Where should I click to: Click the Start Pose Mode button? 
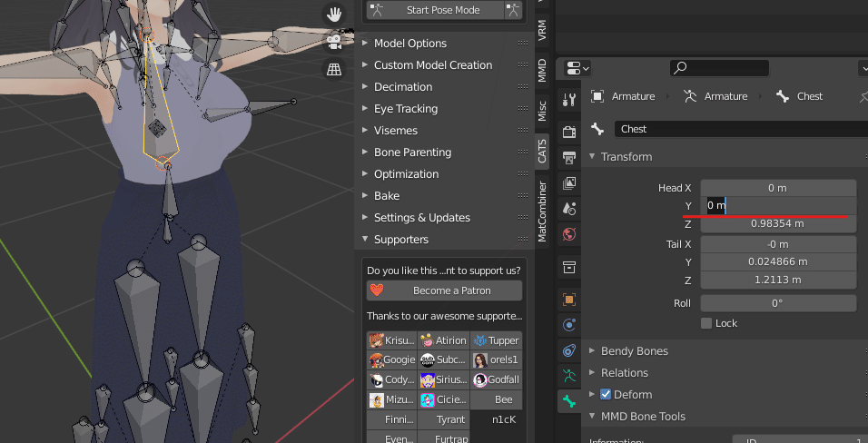coord(435,10)
